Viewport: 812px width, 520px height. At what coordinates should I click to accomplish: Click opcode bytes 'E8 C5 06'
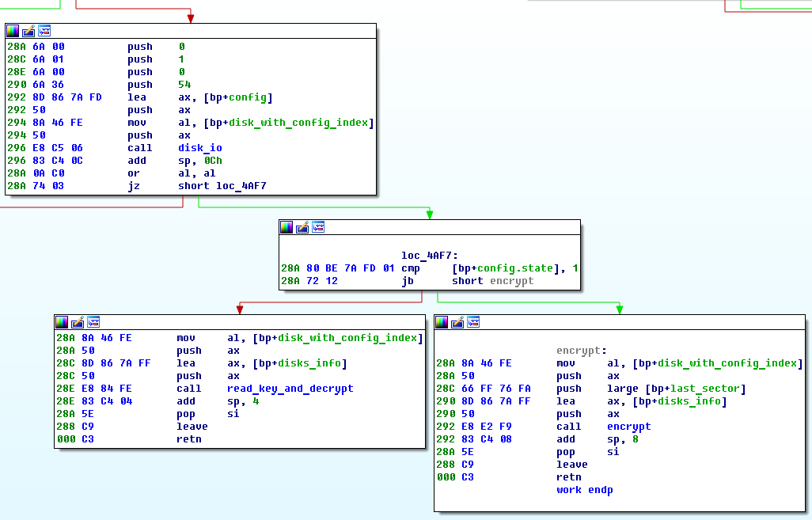58,148
